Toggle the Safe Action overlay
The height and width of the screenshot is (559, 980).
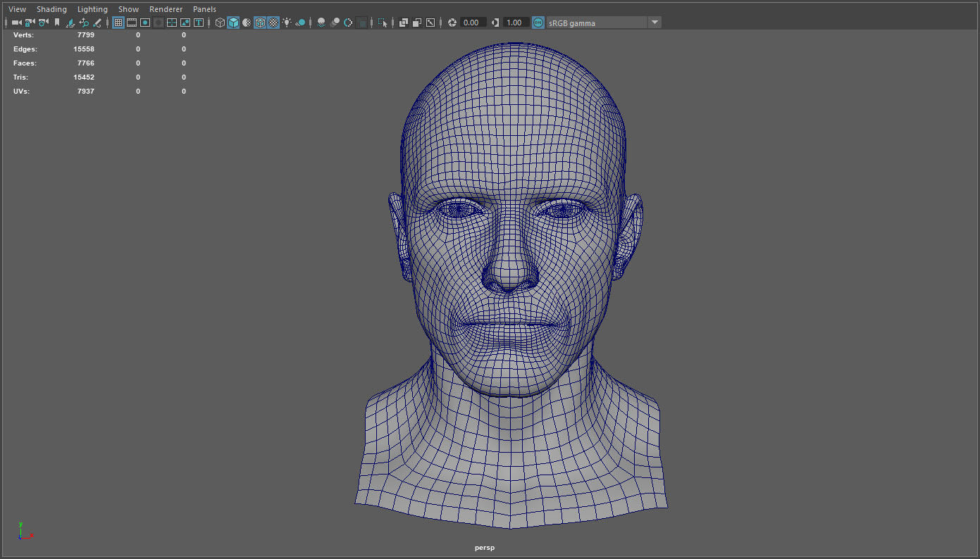[185, 23]
